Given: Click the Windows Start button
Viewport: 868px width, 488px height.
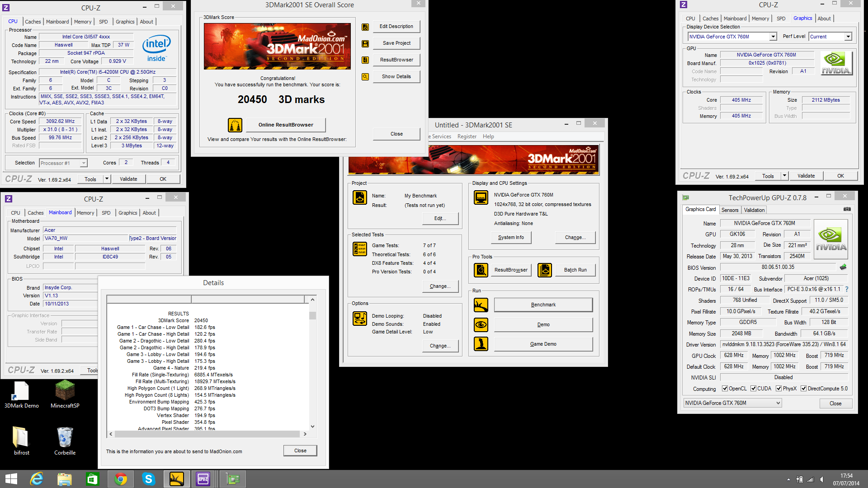Looking at the screenshot, I should pyautogui.click(x=11, y=479).
